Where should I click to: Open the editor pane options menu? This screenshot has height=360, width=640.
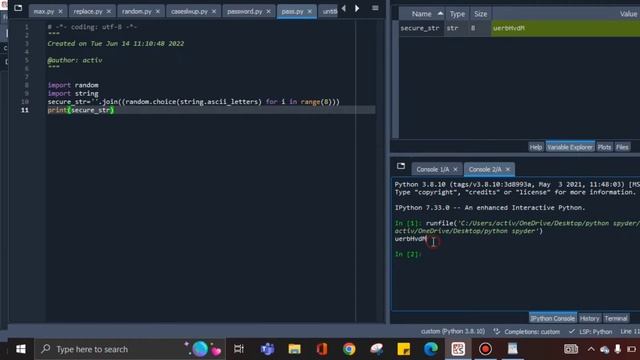pos(375,8)
